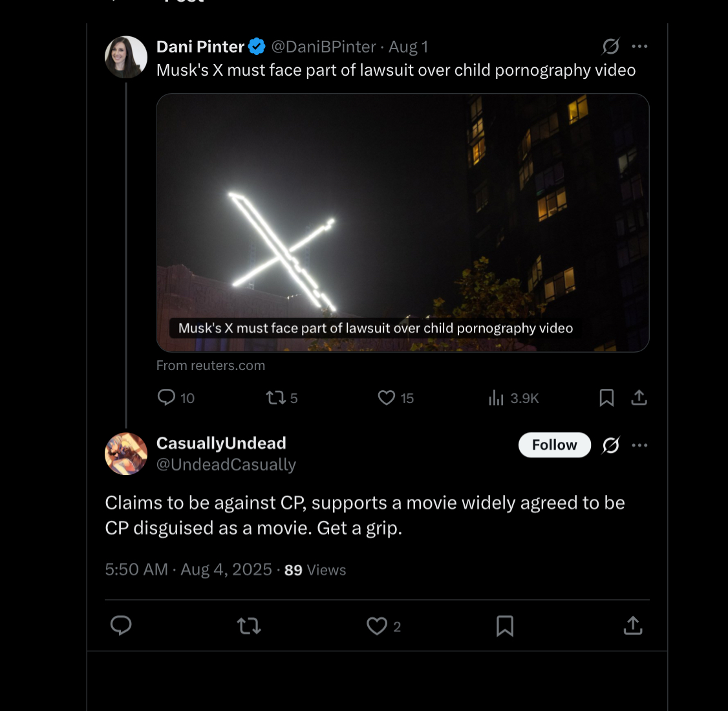Image resolution: width=728 pixels, height=711 pixels.
Task: Bookmark Dani Pinter's post
Action: [606, 398]
